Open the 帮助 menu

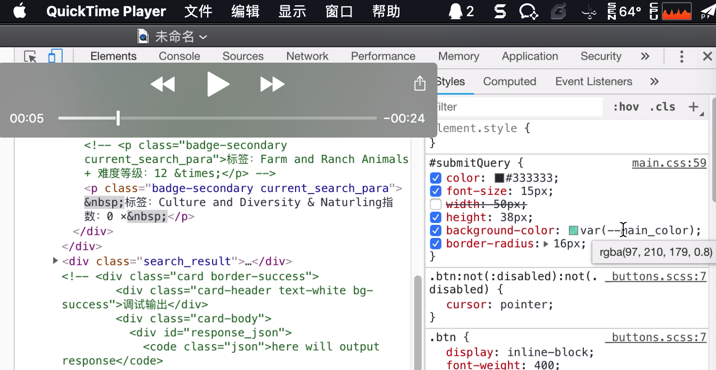click(386, 11)
